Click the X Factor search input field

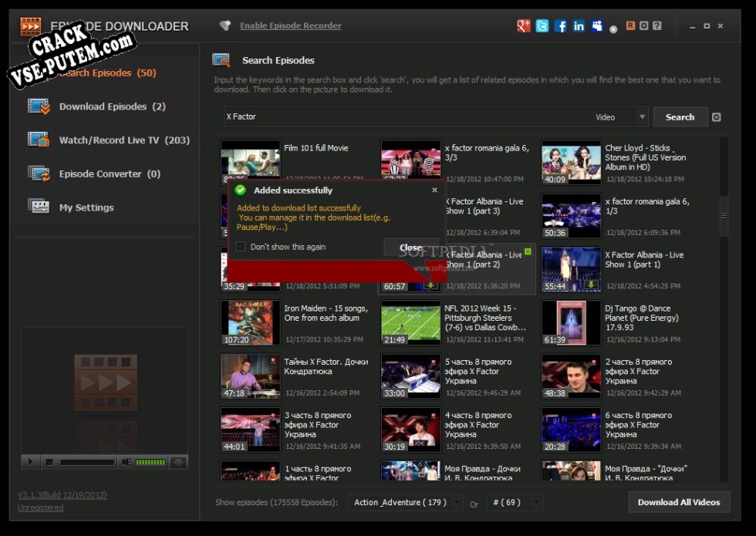pyautogui.click(x=407, y=116)
